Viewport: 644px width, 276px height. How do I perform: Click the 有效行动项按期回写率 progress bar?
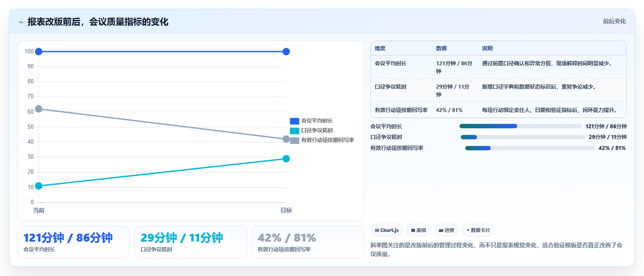(530, 148)
